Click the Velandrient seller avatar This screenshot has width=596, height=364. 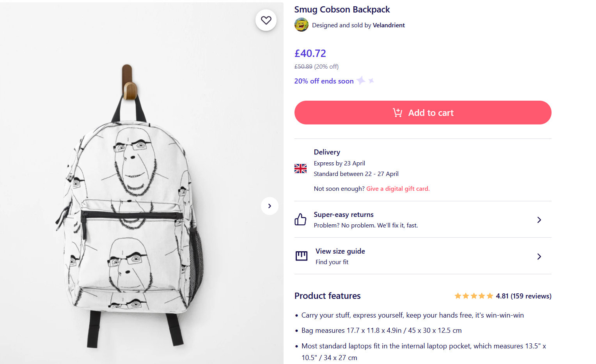(x=301, y=25)
